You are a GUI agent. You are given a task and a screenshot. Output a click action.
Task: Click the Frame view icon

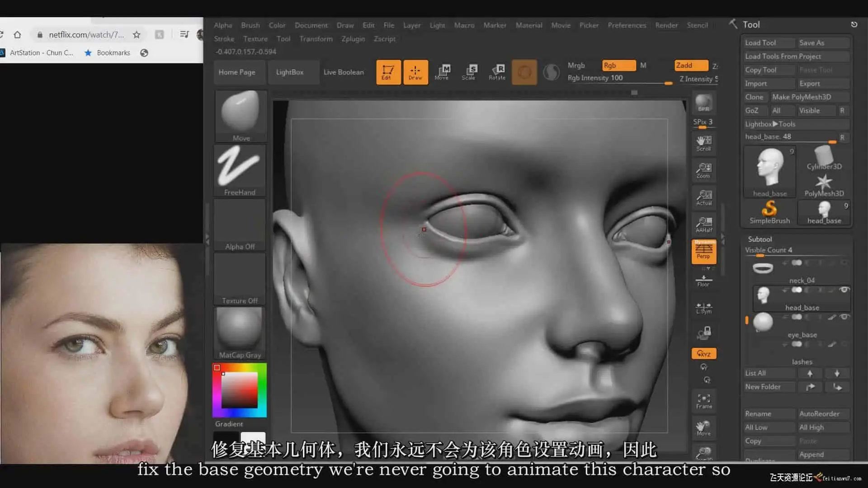703,400
